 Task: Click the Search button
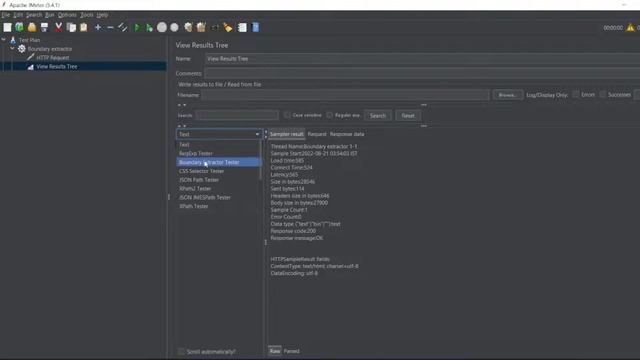tap(378, 116)
